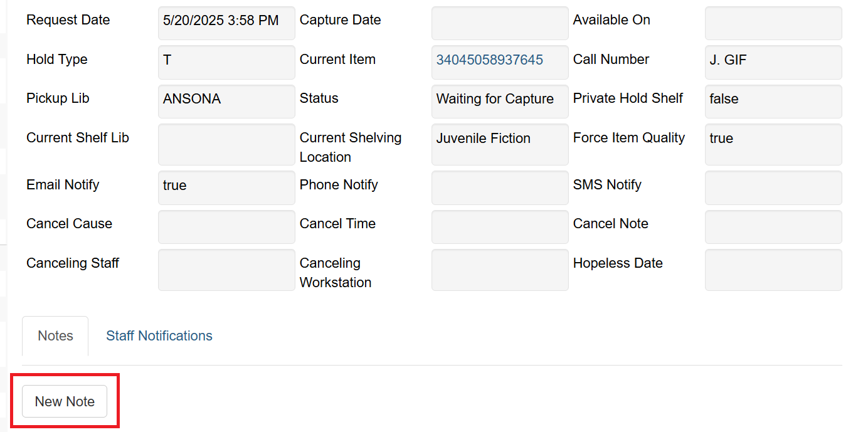This screenshot has height=432, width=868.
Task: Select the Email Notify field showing true
Action: 226,187
